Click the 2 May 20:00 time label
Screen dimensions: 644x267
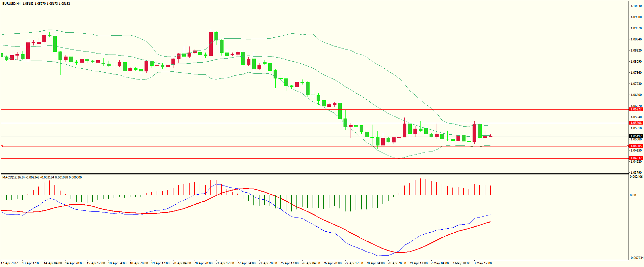461,263
